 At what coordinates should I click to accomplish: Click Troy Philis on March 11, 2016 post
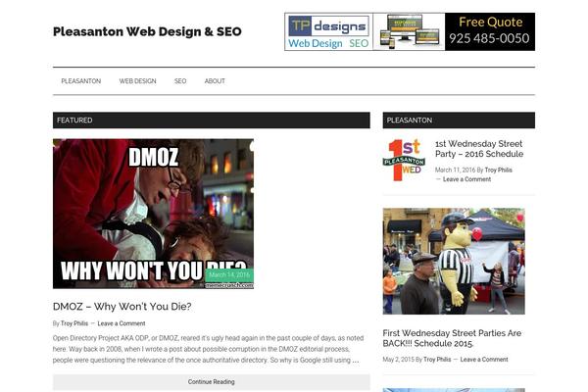499,170
